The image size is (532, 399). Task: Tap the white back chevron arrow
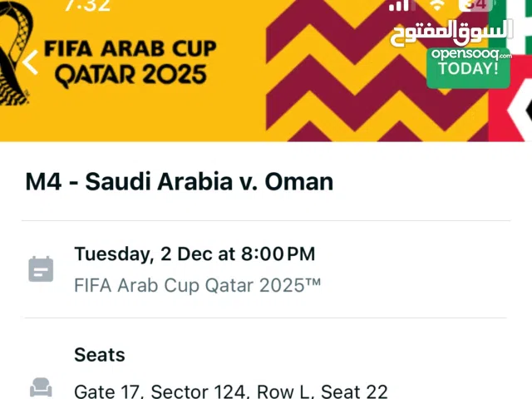(x=31, y=63)
